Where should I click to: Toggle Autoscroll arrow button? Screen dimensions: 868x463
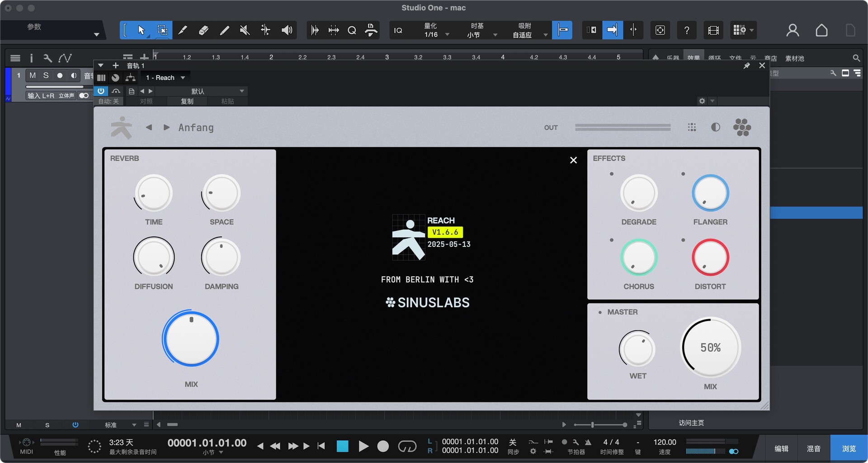612,30
